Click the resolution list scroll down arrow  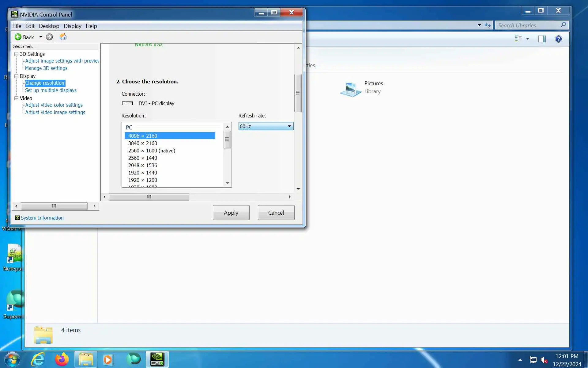(227, 183)
